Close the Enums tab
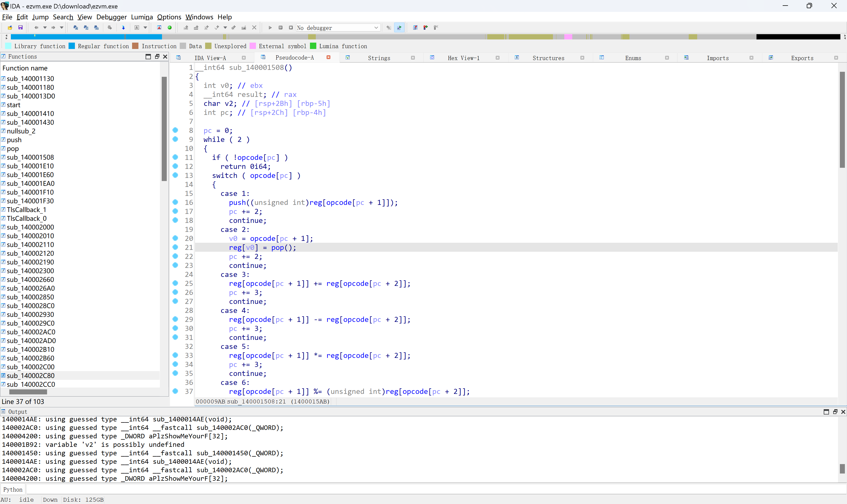 (667, 58)
